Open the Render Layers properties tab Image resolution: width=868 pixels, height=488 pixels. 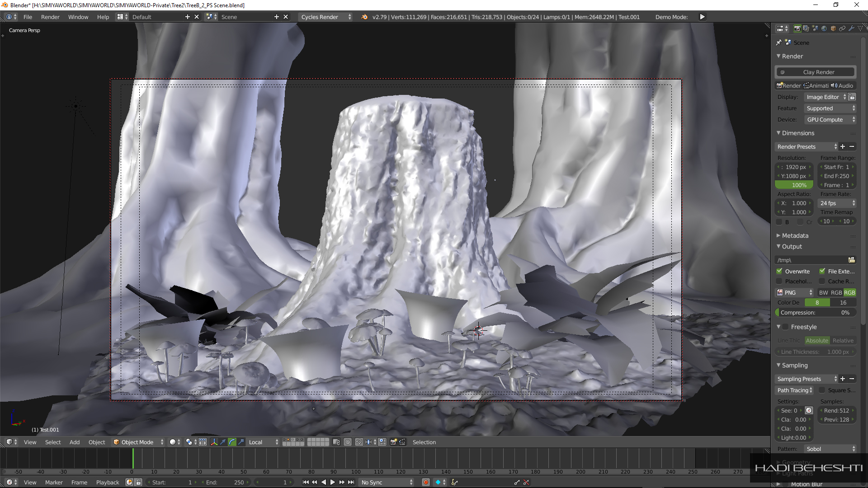click(806, 28)
